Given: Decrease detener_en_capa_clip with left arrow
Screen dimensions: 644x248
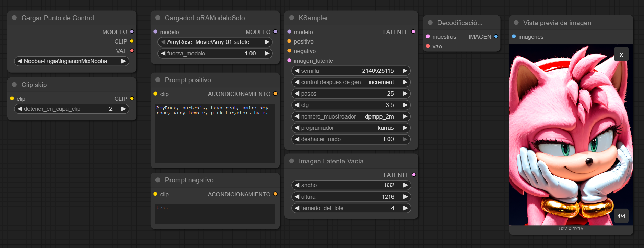Looking at the screenshot, I should coord(20,109).
